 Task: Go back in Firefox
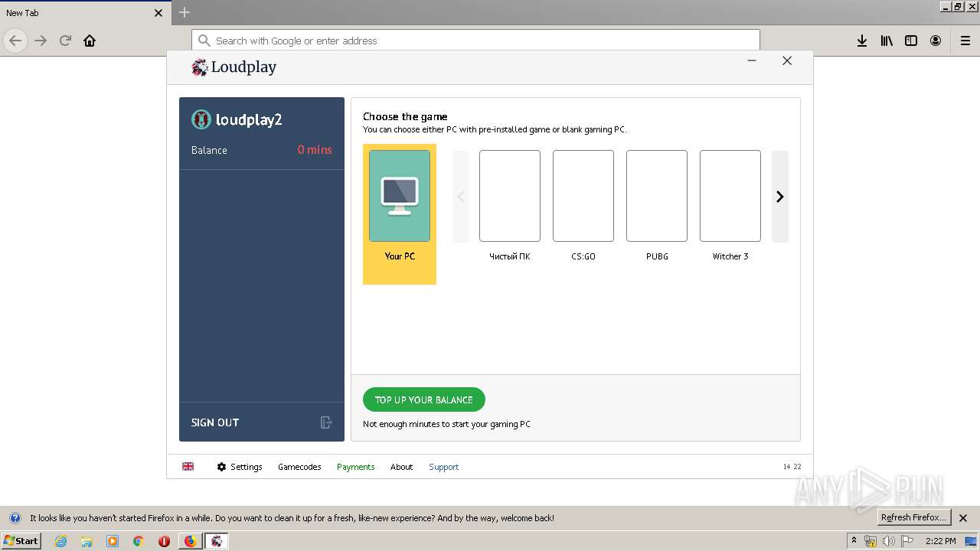(15, 41)
